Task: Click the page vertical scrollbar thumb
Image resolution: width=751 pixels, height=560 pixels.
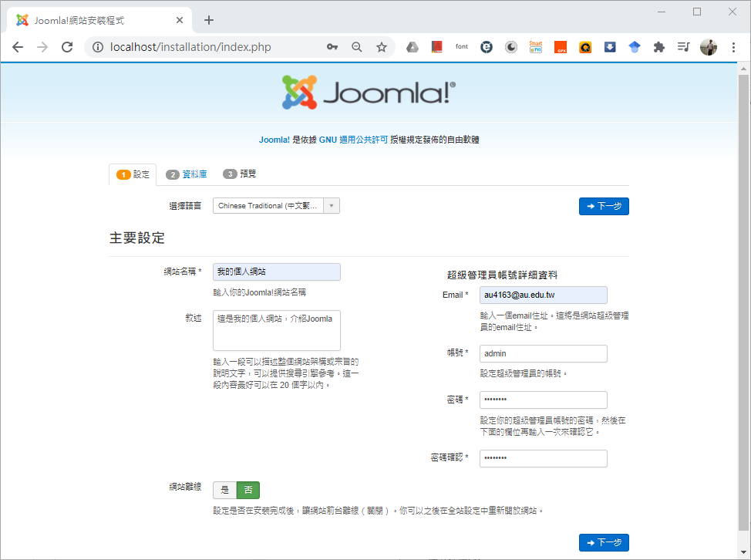Action: tap(743, 302)
